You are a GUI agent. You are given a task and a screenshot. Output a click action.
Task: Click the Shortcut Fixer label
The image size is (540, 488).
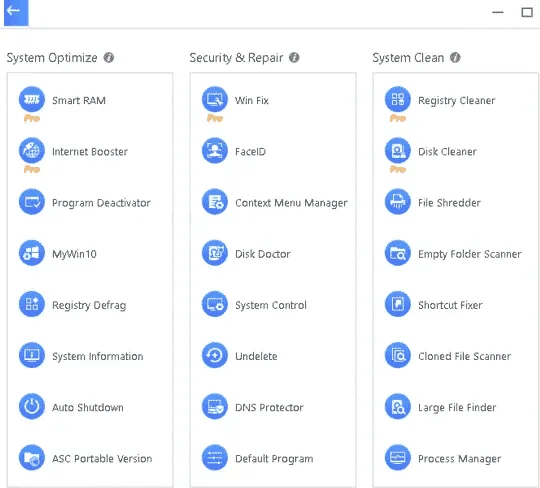(450, 305)
